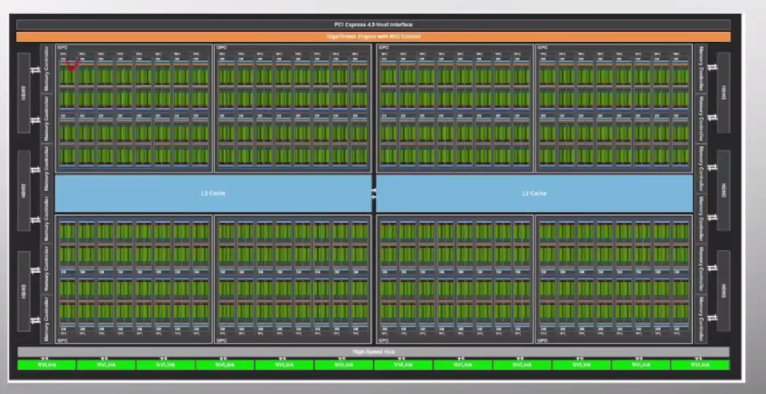This screenshot has height=394, width=766.
Task: Select the orange GigaThread Engine with MIG Control bar
Action: pyautogui.click(x=373, y=37)
